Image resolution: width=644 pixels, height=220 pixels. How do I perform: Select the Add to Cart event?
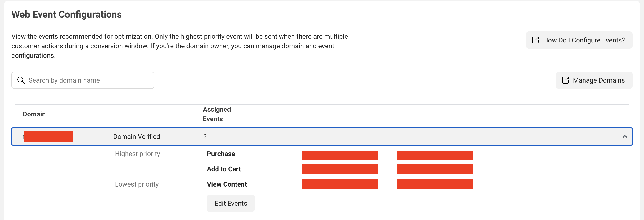(224, 169)
